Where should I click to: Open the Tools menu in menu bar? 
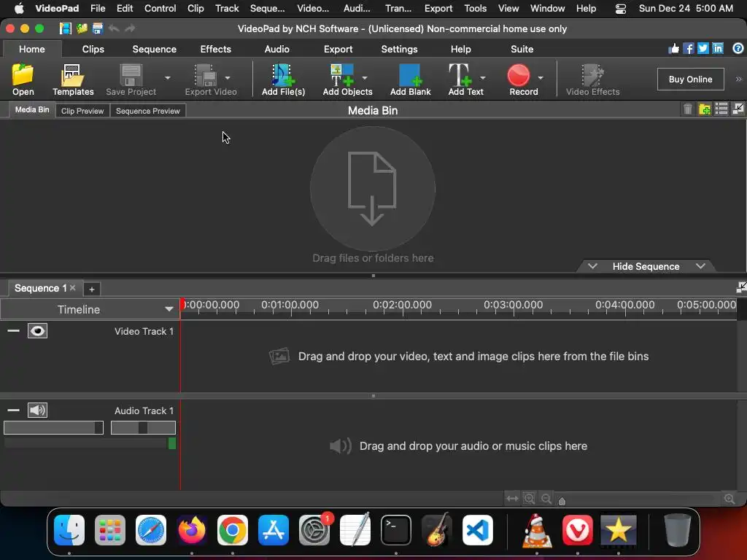pyautogui.click(x=475, y=8)
